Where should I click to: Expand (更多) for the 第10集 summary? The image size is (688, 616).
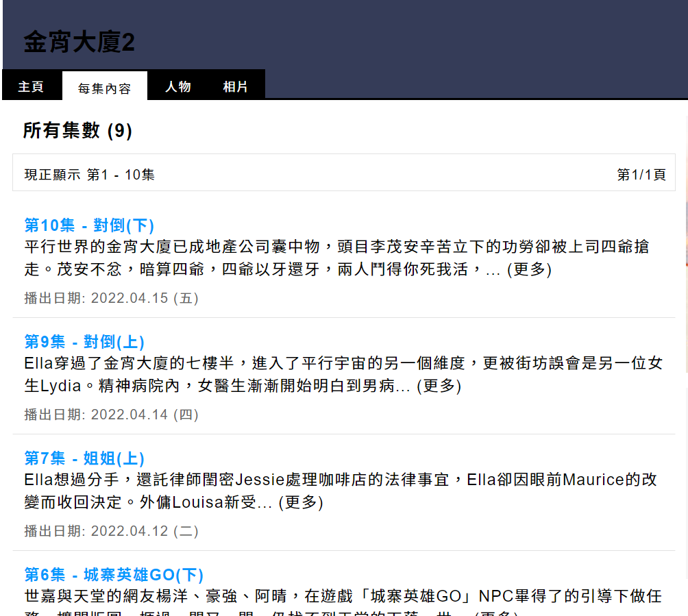click(529, 269)
